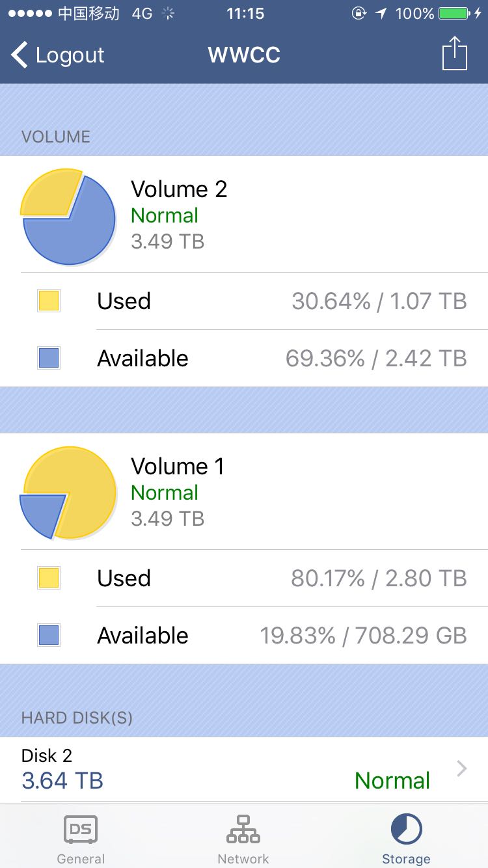Open the Network tab icon

(243, 830)
